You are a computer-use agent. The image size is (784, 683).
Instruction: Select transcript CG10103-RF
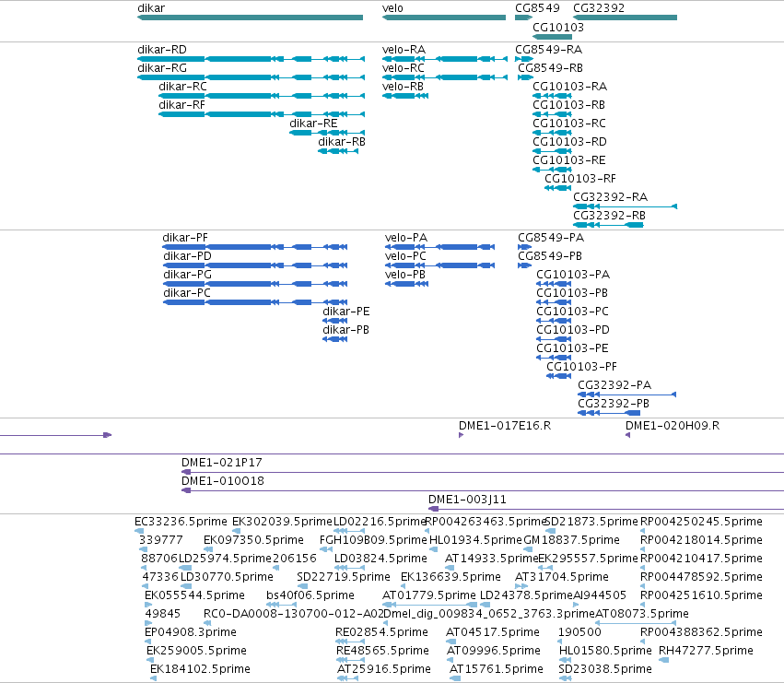tap(558, 188)
